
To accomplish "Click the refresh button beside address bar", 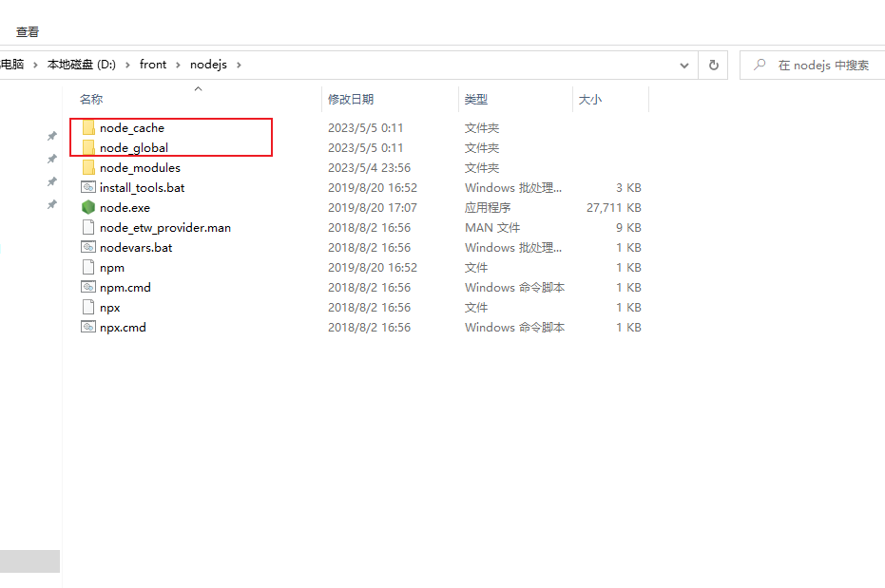I will click(713, 65).
